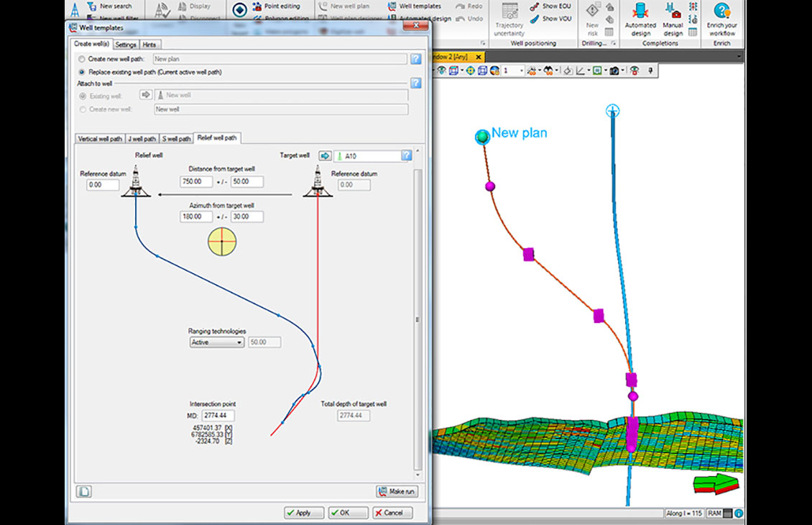Open the window tab list dropdown arrow
The image size is (812, 525).
(x=739, y=57)
